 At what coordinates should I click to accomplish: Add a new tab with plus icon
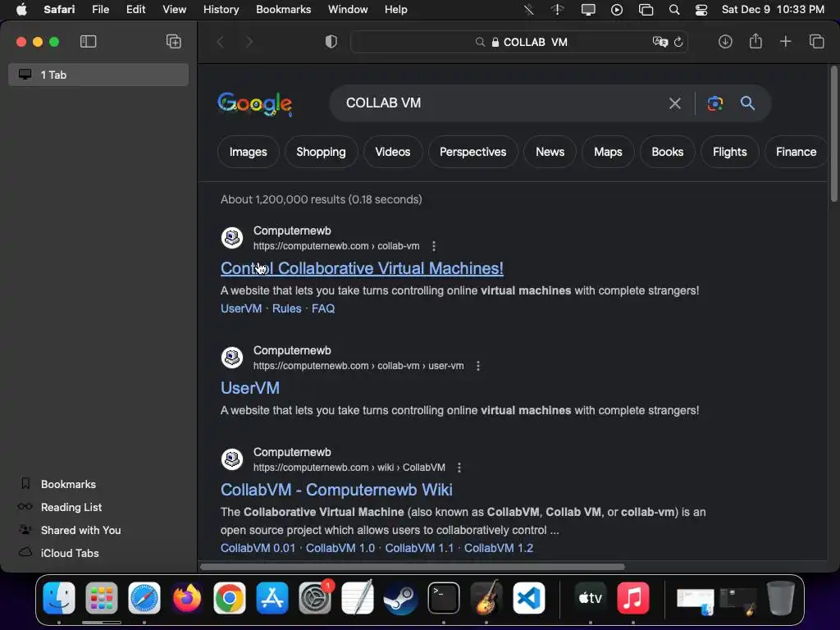[x=785, y=41]
